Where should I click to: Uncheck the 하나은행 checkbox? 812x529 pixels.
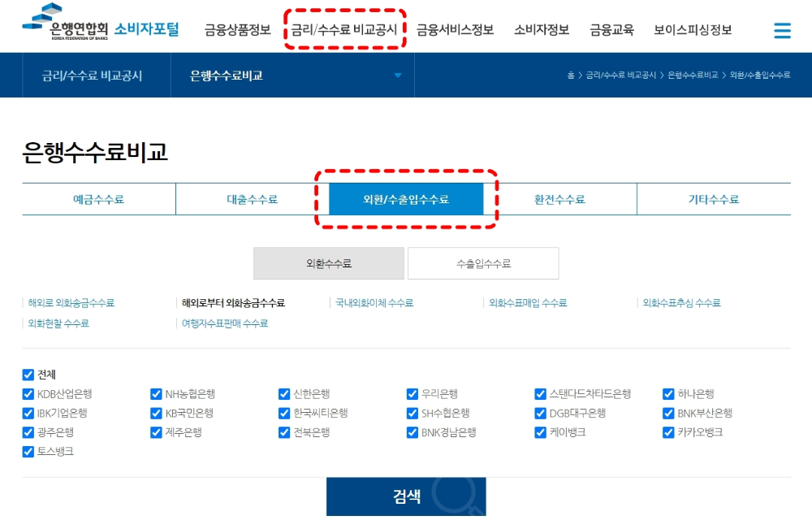point(668,394)
